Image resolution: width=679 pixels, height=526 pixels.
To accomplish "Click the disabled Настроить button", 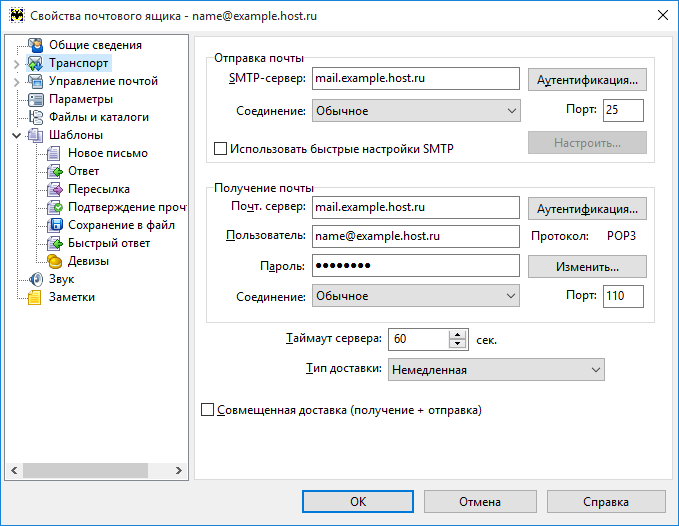I will pos(587,142).
